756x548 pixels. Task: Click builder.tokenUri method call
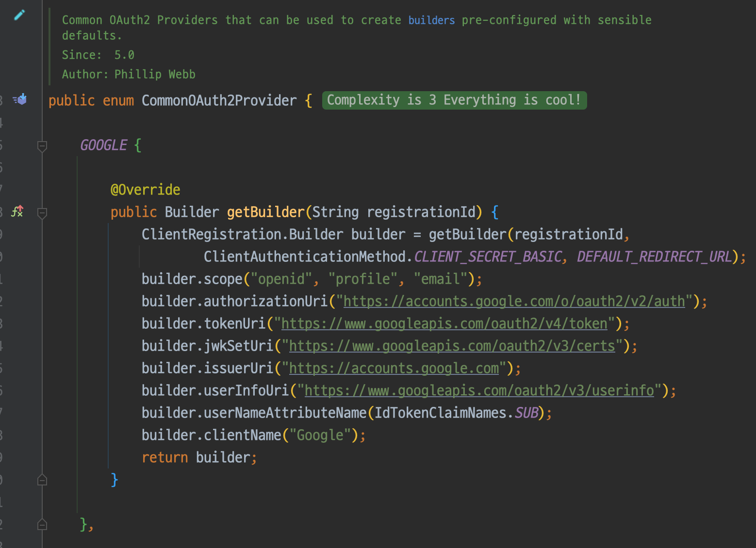click(203, 323)
